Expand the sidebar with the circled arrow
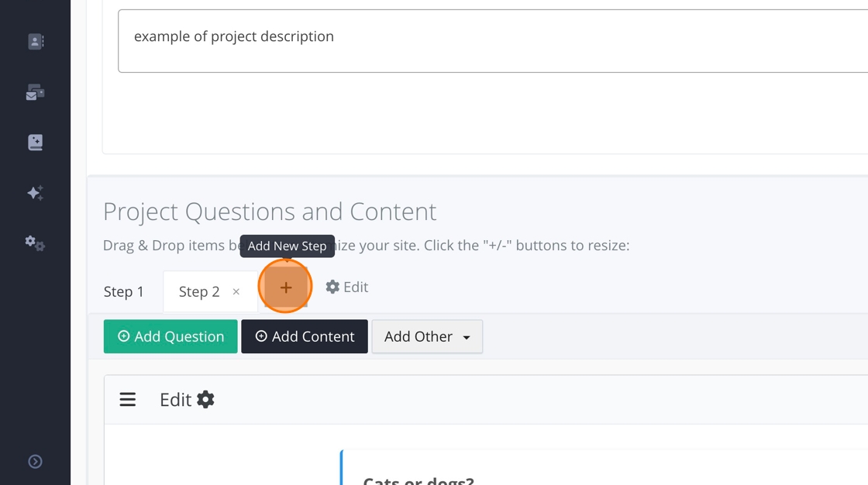Image resolution: width=868 pixels, height=485 pixels. 35,462
